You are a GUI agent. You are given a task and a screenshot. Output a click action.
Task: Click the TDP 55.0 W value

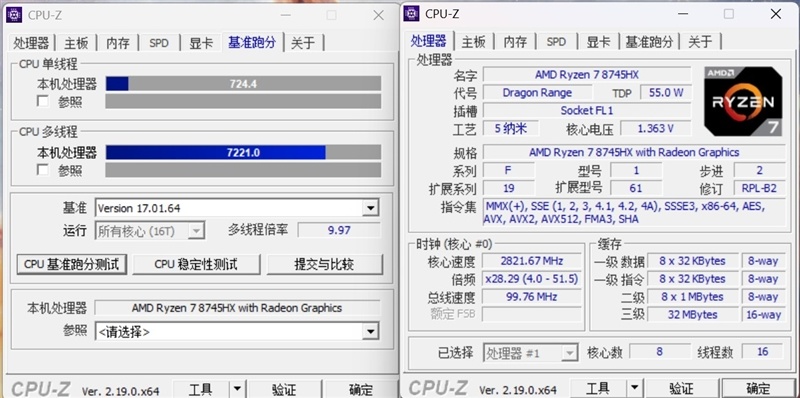pyautogui.click(x=666, y=92)
